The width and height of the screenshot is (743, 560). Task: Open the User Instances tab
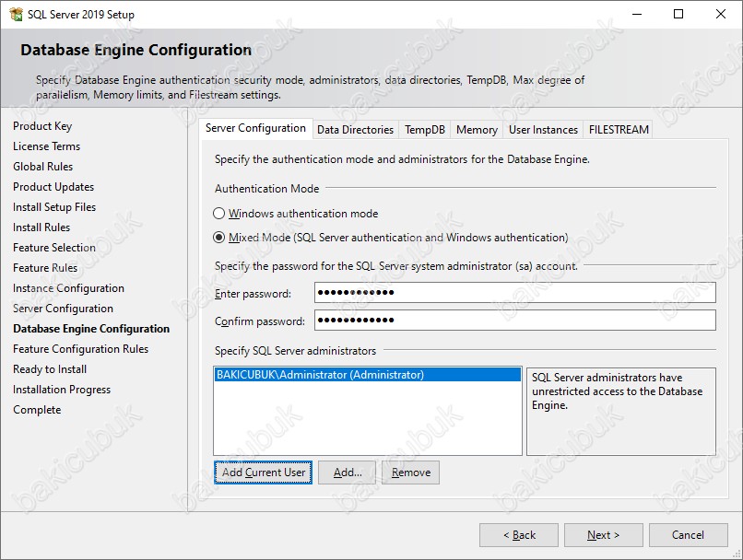[x=543, y=130]
